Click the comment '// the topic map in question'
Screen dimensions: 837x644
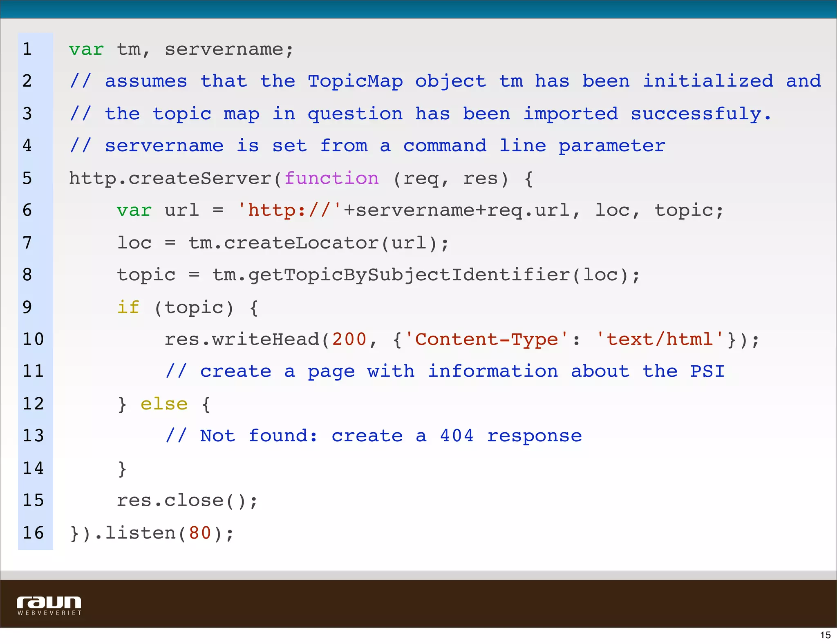tap(421, 114)
